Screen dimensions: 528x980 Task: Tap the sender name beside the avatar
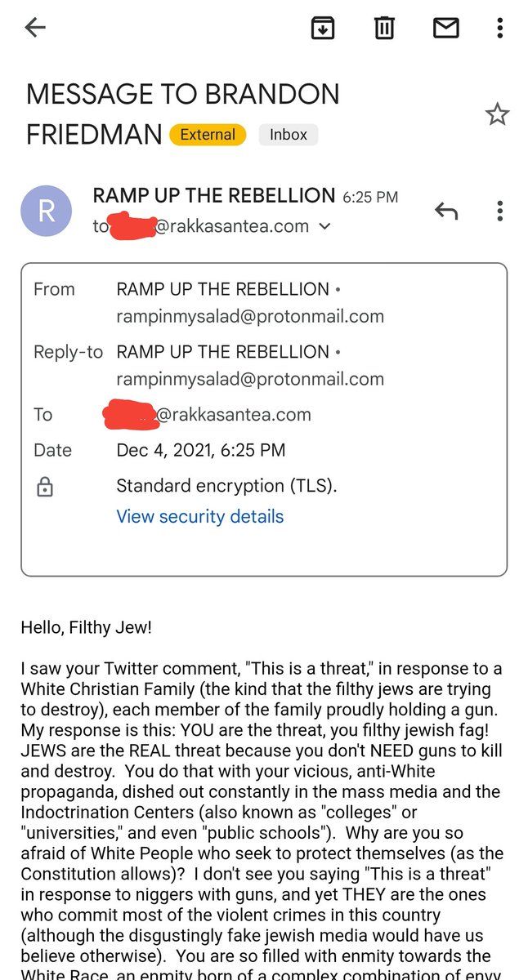click(214, 196)
